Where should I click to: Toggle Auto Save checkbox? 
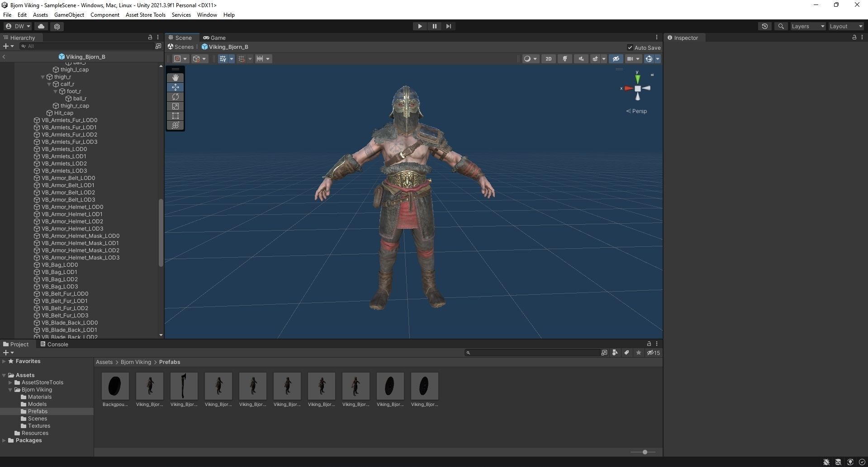pyautogui.click(x=630, y=47)
